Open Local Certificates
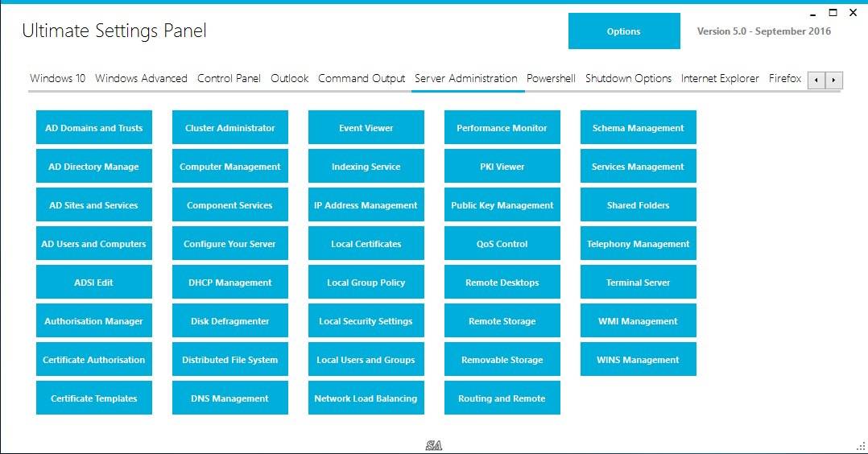 366,244
